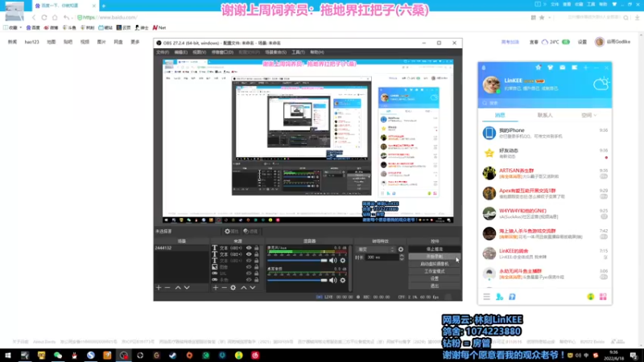The image size is (644, 362).
Task: Open the first mixer channel gear settings
Action: coord(343,260)
